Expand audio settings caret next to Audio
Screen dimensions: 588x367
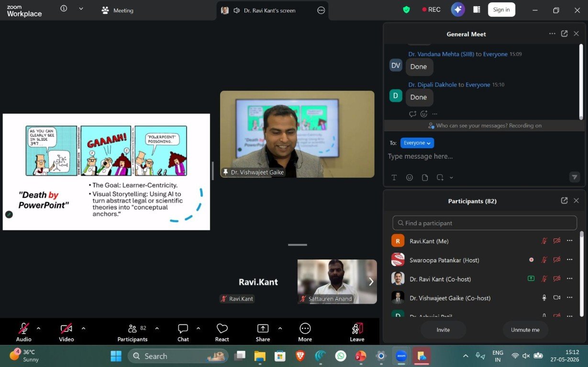(39, 328)
